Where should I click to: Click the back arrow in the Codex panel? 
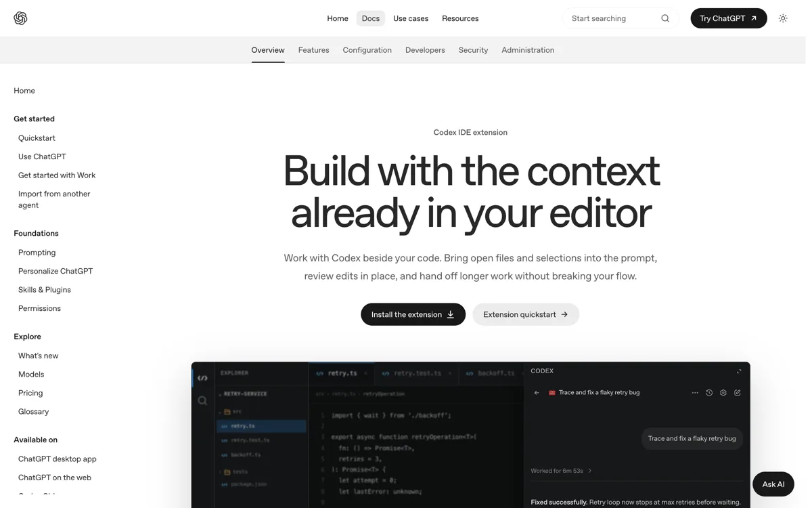tap(537, 393)
